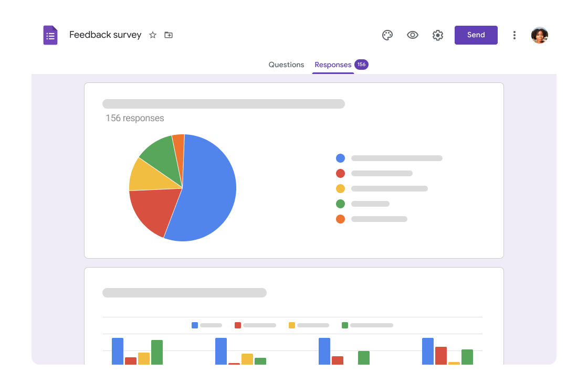Move the form using the folder icon
The height and width of the screenshot is (383, 588).
169,35
